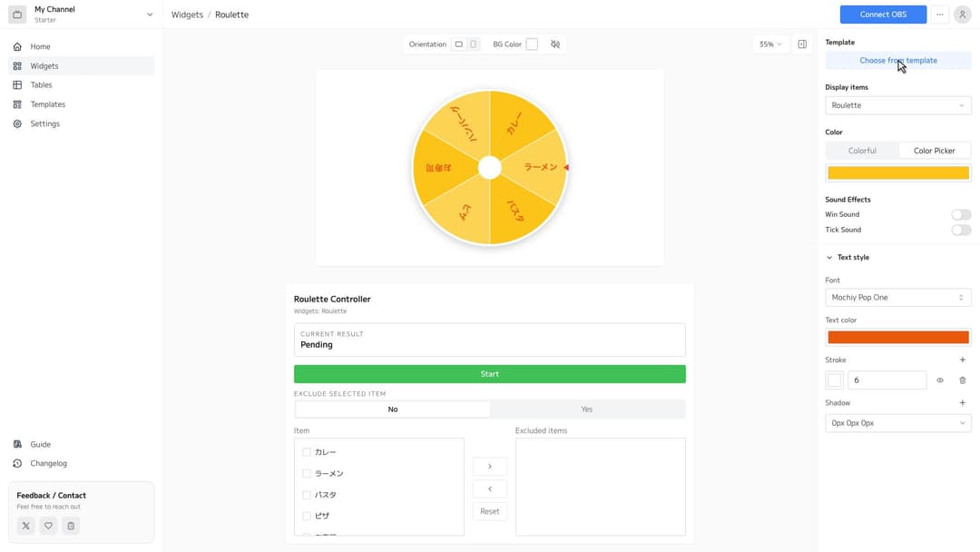
Task: Click the My Channel avatar icon
Action: (x=17, y=15)
